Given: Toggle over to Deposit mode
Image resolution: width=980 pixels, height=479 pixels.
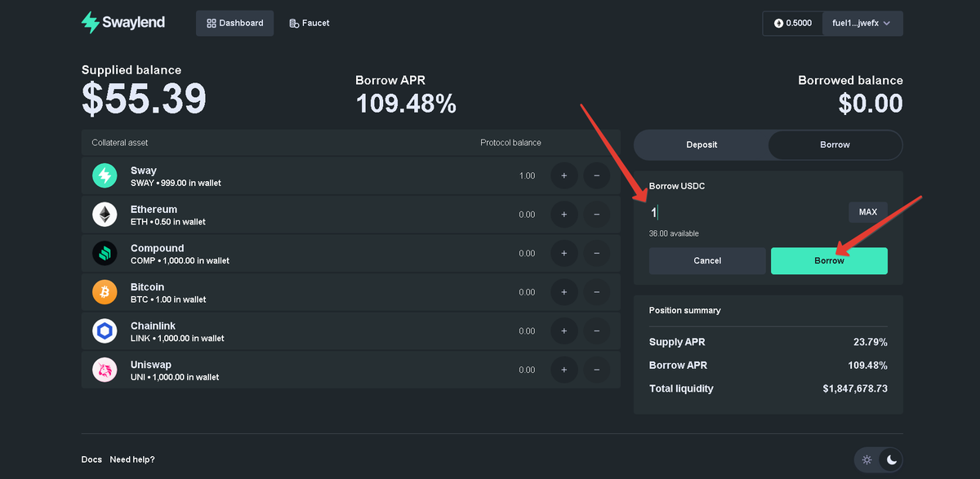Looking at the screenshot, I should 701,144.
